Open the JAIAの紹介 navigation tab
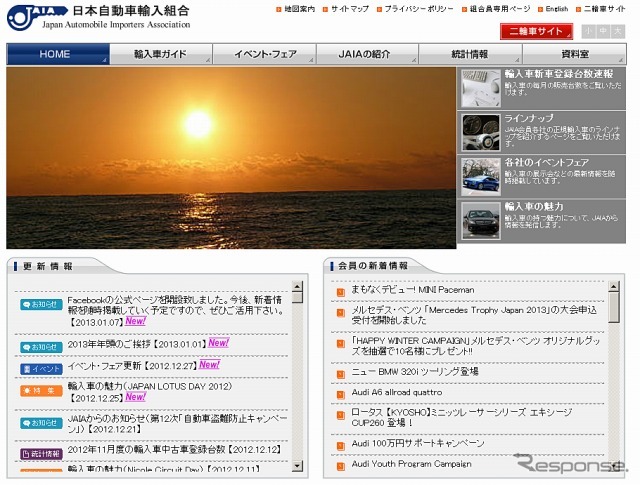The image size is (640, 485). pos(367,54)
